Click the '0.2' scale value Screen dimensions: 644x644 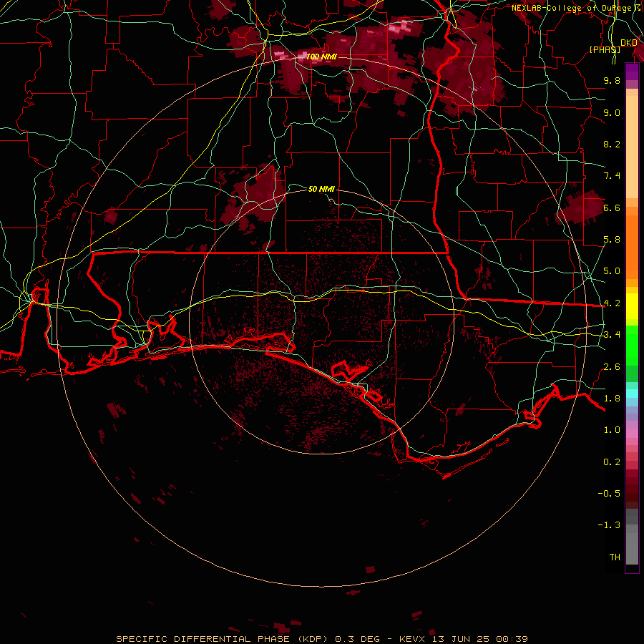tap(612, 462)
